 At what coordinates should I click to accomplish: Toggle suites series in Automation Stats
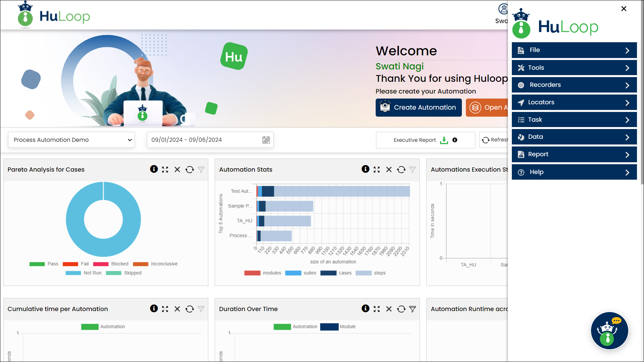[301, 273]
